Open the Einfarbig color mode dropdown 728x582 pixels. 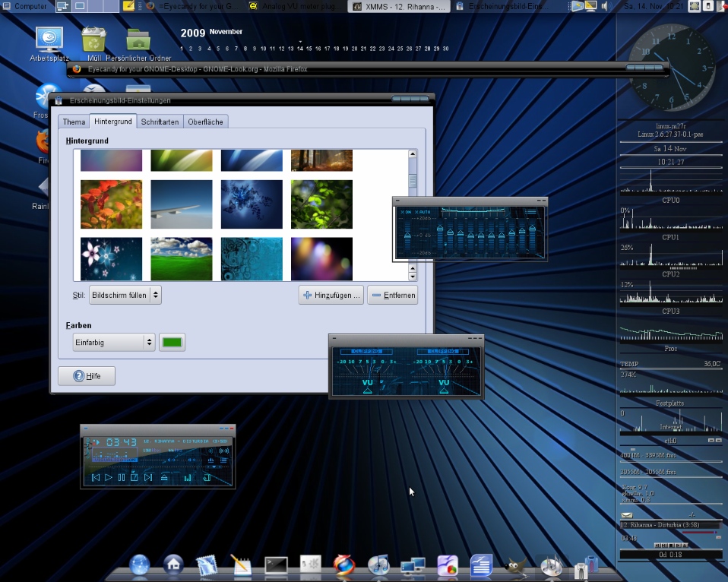point(114,343)
